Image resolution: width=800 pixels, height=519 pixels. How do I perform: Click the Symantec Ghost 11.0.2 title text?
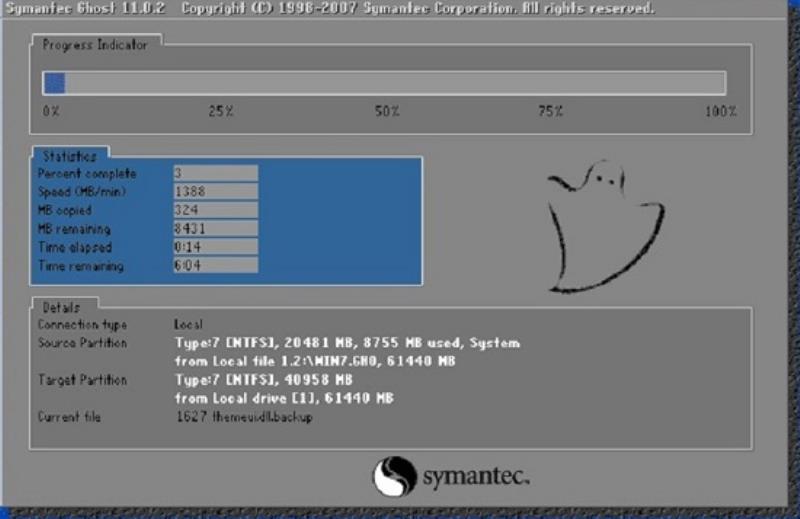85,8
